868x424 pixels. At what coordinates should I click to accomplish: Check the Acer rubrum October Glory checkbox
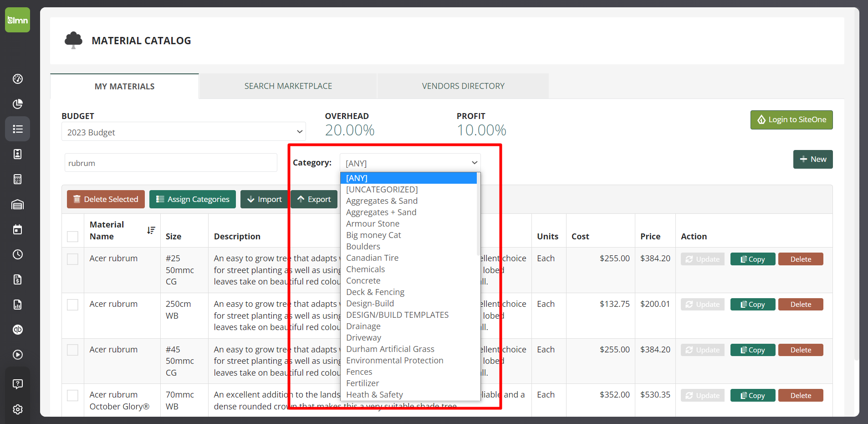click(x=72, y=395)
